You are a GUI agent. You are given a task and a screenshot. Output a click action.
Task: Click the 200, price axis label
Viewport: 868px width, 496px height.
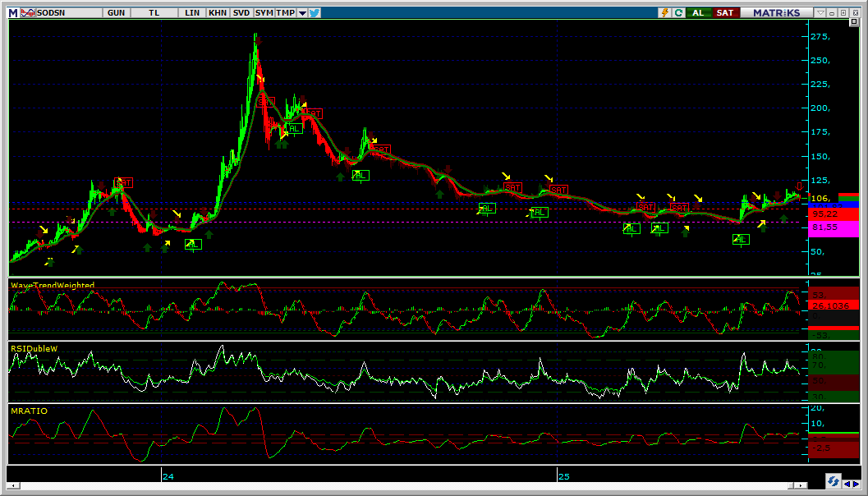(821, 108)
